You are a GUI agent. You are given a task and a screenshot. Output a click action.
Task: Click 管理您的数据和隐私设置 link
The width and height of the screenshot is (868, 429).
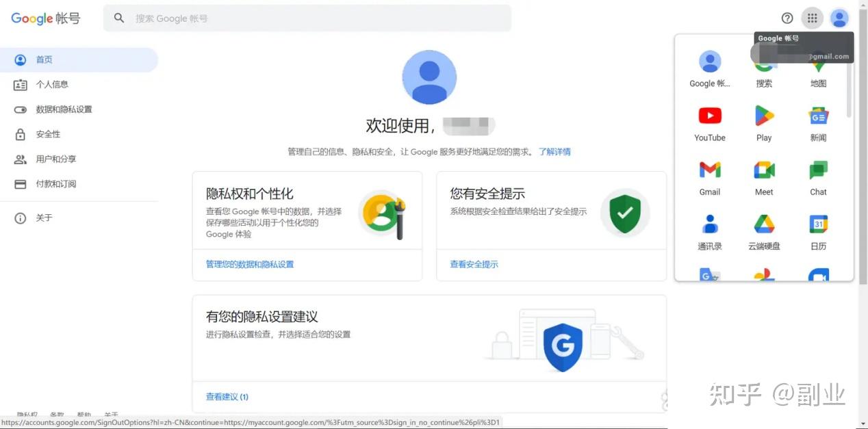250,264
